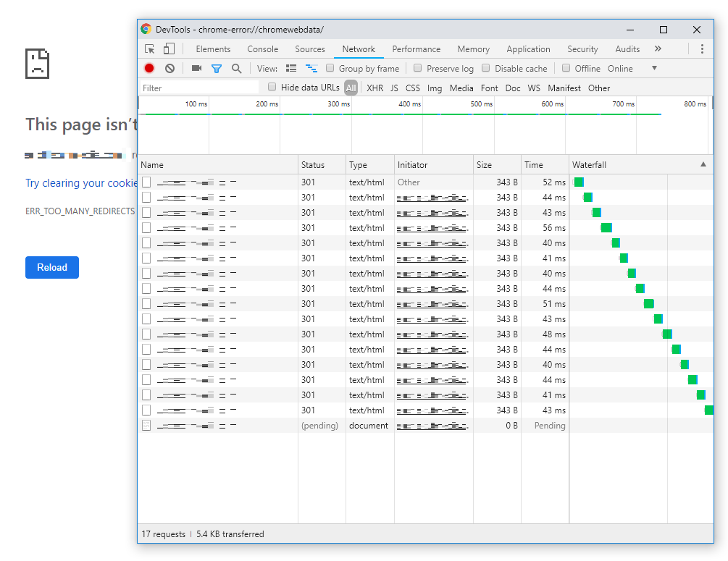Image resolution: width=728 pixels, height=561 pixels.
Task: Open the Elements tab
Action: click(213, 49)
